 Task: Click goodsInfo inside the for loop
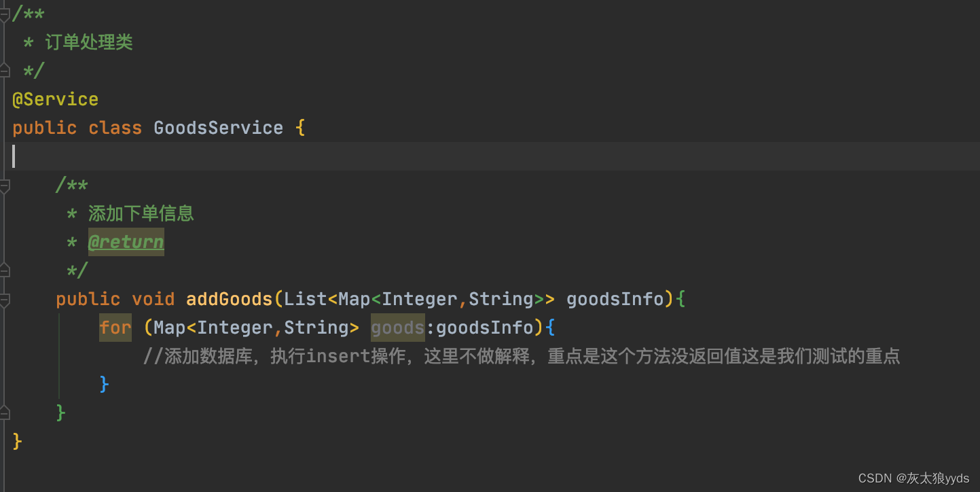(485, 328)
